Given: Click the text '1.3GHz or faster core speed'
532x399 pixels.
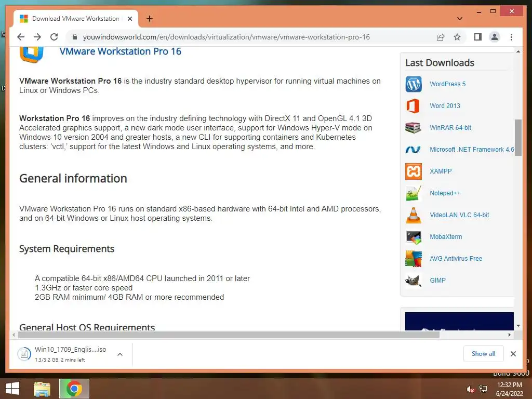Looking at the screenshot, I should pyautogui.click(x=84, y=288).
